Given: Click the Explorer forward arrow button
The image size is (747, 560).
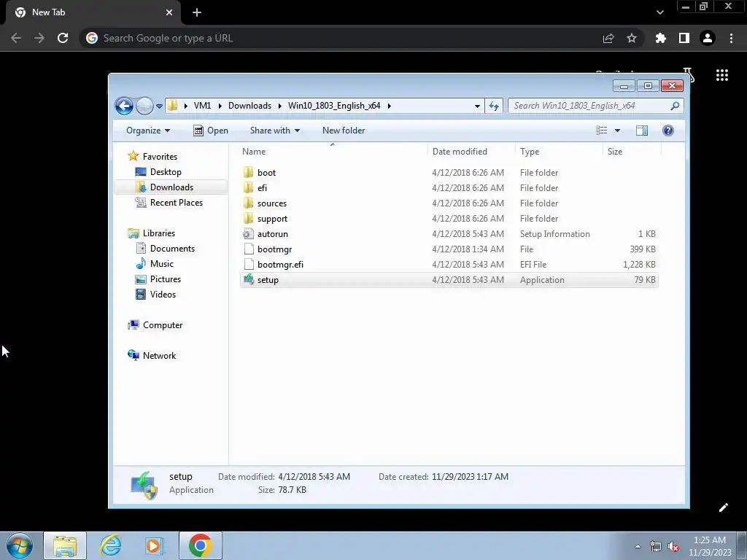Looking at the screenshot, I should (x=144, y=106).
